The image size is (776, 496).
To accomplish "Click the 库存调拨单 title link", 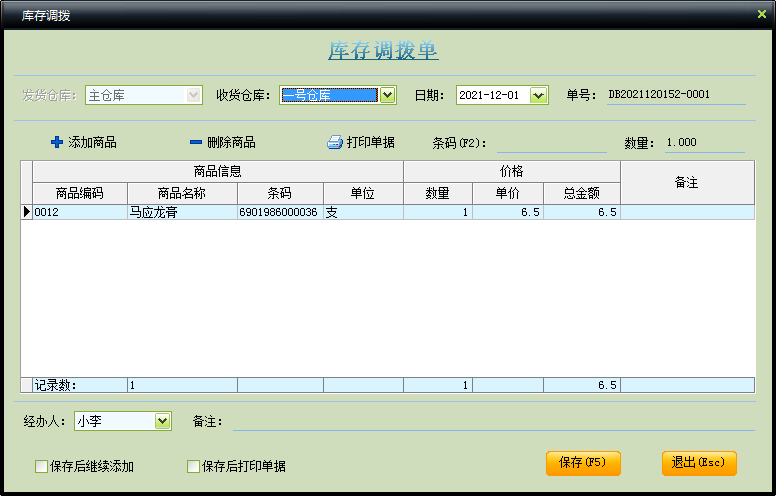I will 383,50.
